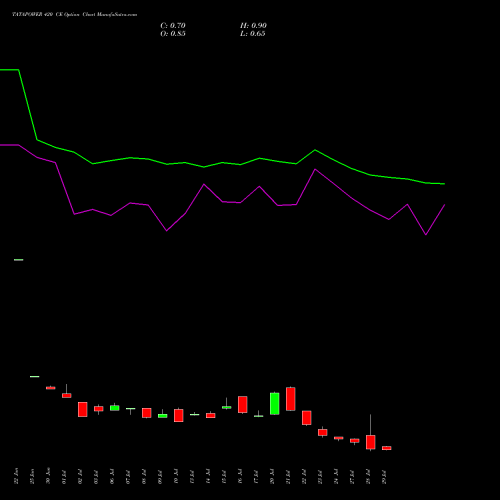
Task: Select the last candlestick at 29 Jul
Action: (x=387, y=448)
